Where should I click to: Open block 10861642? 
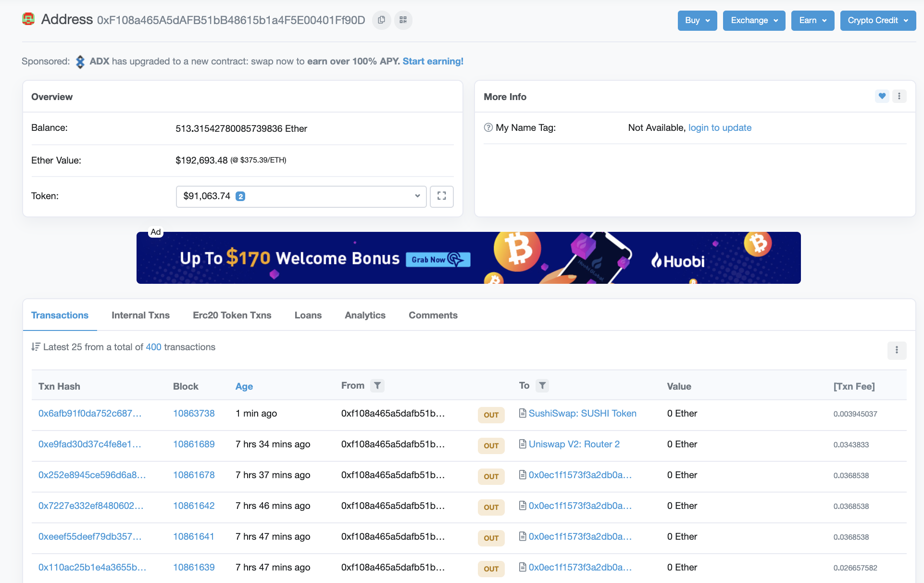pos(194,506)
